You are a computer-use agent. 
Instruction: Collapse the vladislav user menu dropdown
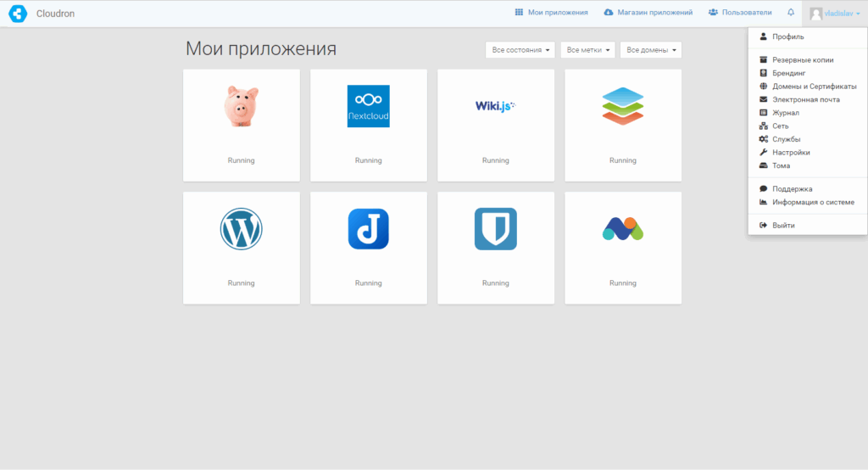point(835,14)
